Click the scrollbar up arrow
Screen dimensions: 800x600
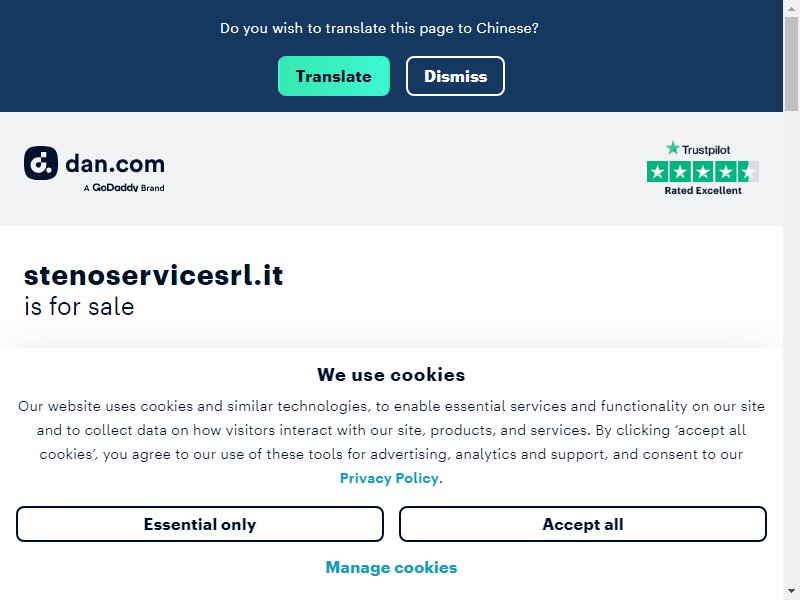tap(791, 6)
